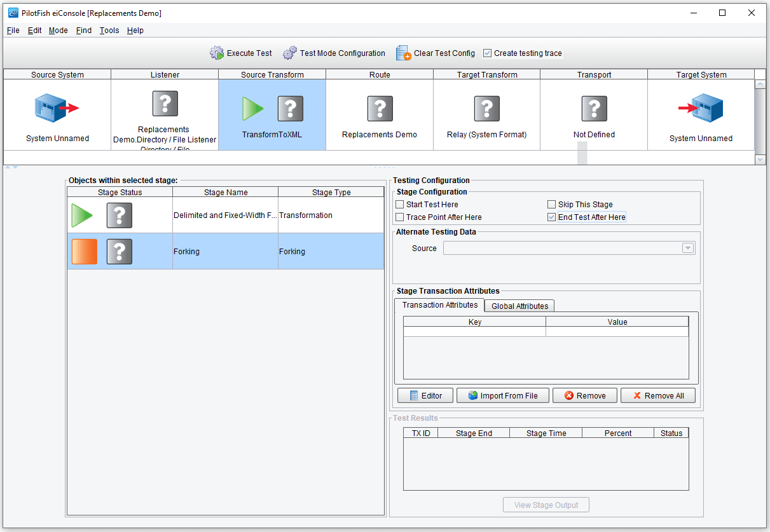Enable Skip This Stage checkbox

coord(552,205)
